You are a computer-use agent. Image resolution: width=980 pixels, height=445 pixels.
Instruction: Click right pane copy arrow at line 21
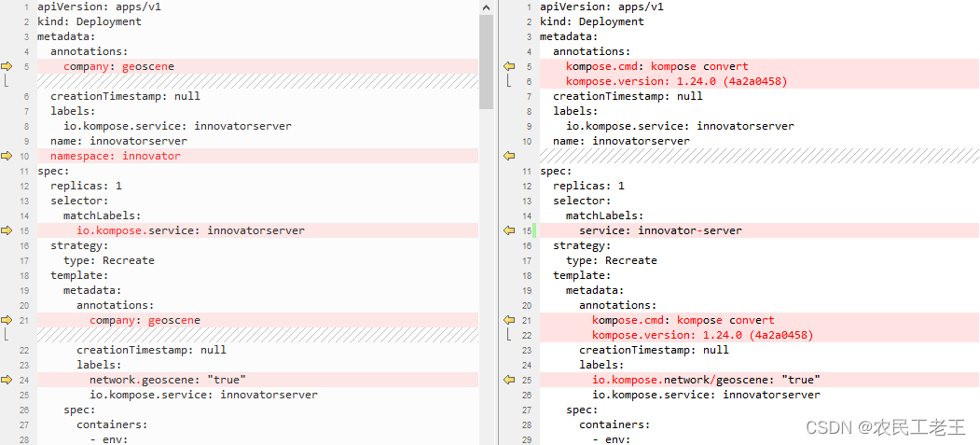(509, 320)
